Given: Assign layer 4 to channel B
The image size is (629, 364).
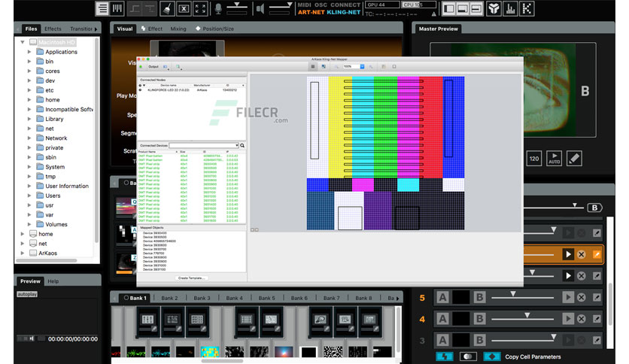Looking at the screenshot, I should point(479,319).
